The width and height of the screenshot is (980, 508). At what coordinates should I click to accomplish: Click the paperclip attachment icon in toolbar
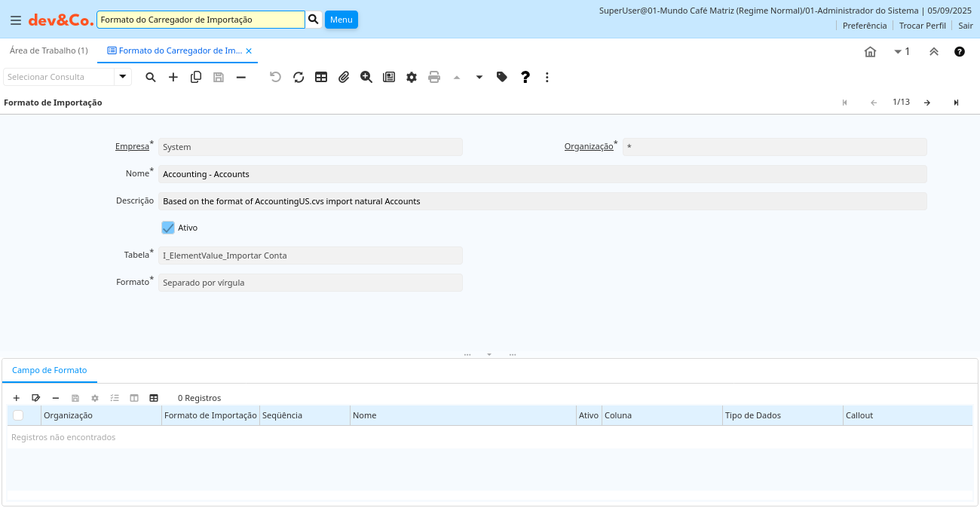344,77
